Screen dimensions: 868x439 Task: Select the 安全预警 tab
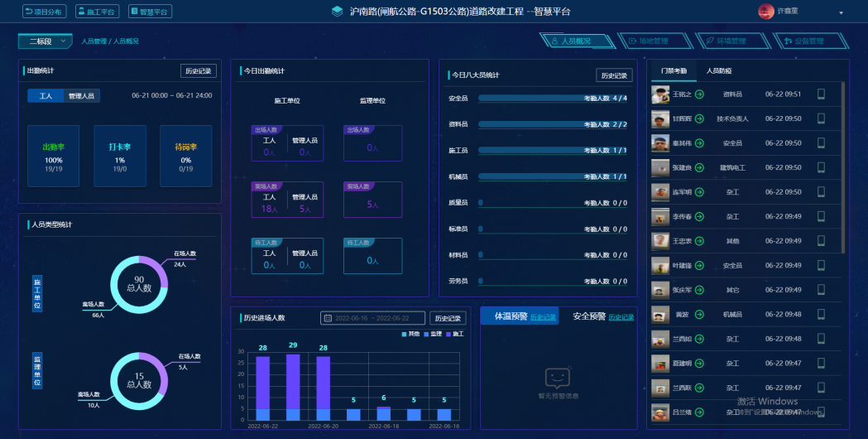pos(589,316)
